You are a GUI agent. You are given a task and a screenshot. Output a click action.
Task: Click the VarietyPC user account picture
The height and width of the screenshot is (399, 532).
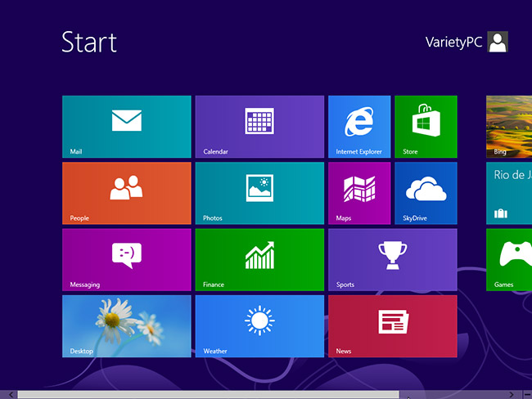(x=498, y=42)
